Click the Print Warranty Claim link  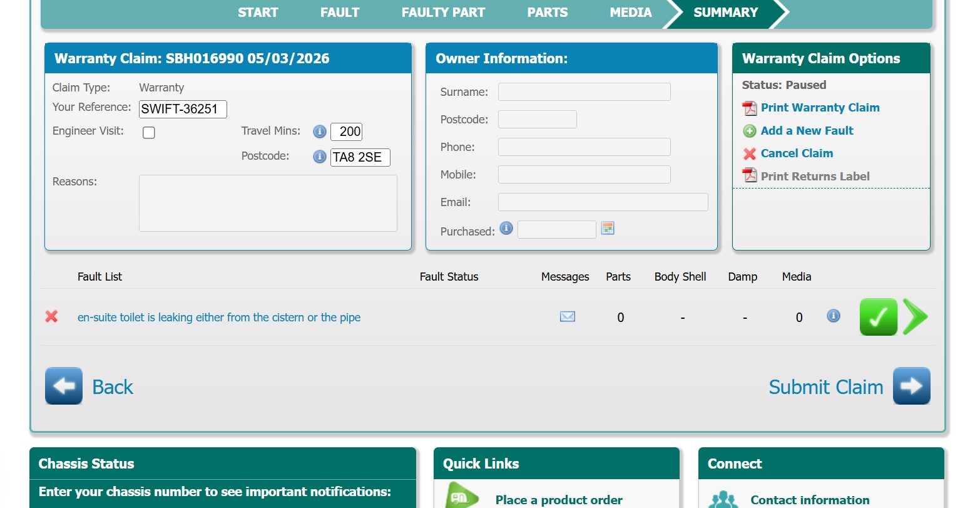tap(820, 108)
